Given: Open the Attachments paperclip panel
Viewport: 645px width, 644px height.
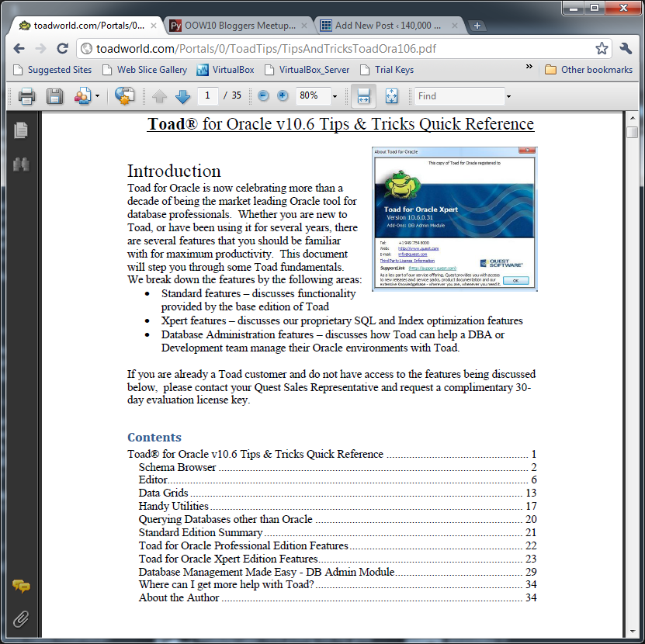Looking at the screenshot, I should tap(21, 619).
